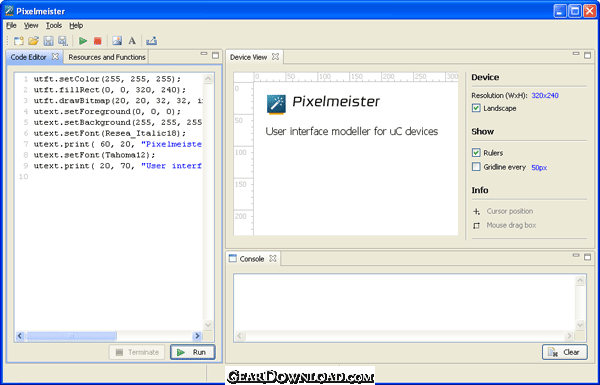Click code line utft.setColor(255, 255, 255)

(107, 79)
